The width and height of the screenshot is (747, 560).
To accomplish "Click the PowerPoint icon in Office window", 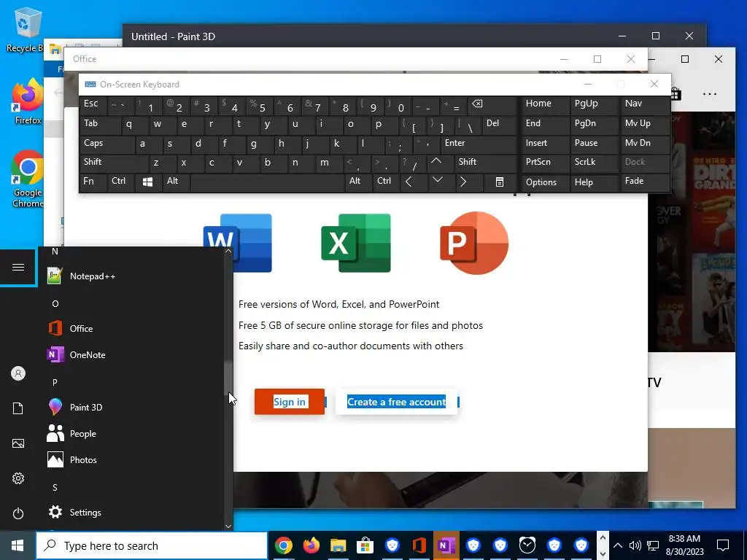I will coord(474,243).
